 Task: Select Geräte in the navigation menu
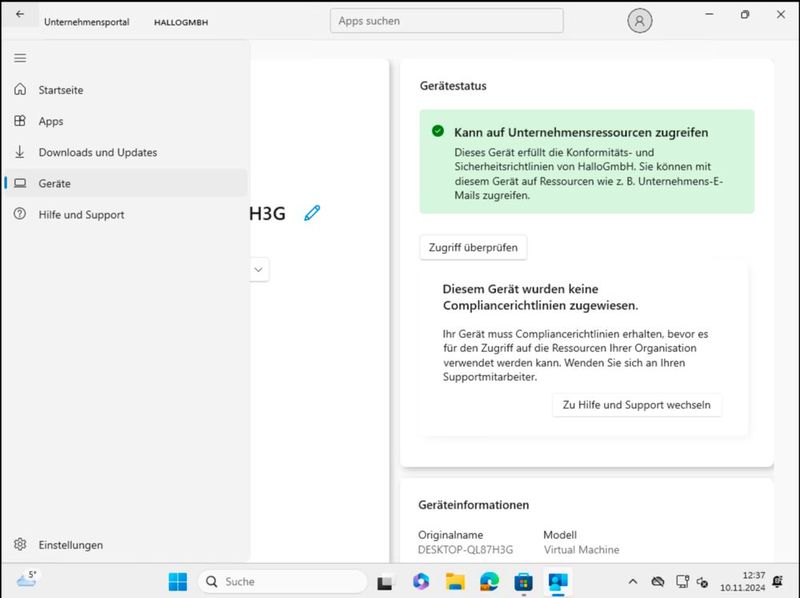pos(55,183)
